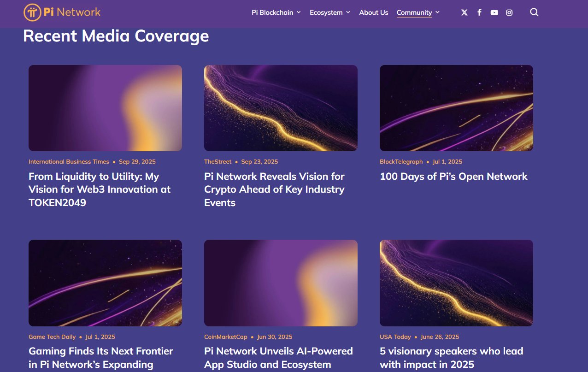This screenshot has height=372, width=588.
Task: Open the Pi Network Instagram profile
Action: 509,12
